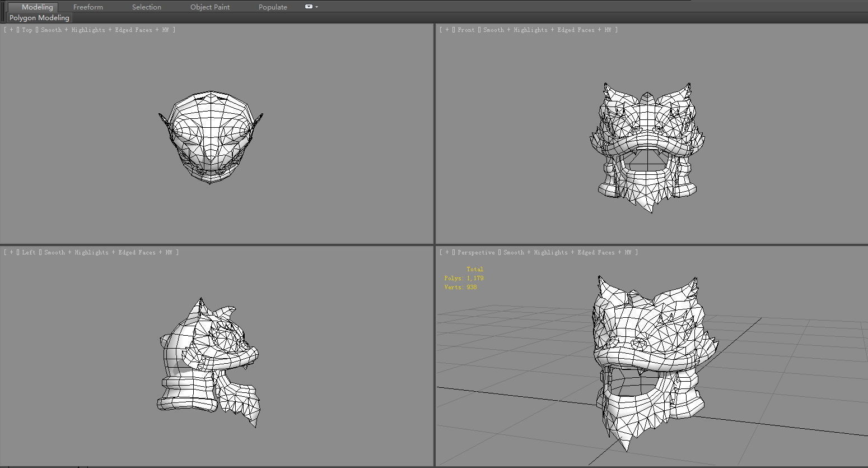The height and width of the screenshot is (468, 868).
Task: Click the Left viewport view label
Action: 29,252
